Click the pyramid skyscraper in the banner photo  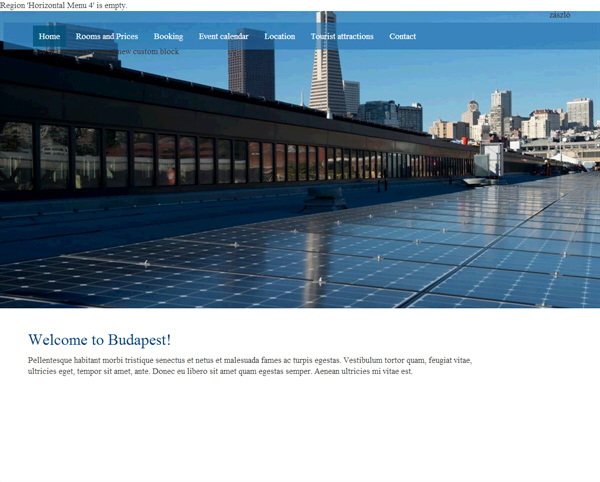pyautogui.click(x=327, y=70)
